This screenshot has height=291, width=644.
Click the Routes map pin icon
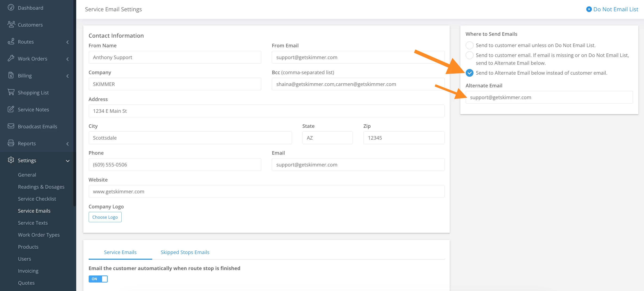click(x=11, y=41)
